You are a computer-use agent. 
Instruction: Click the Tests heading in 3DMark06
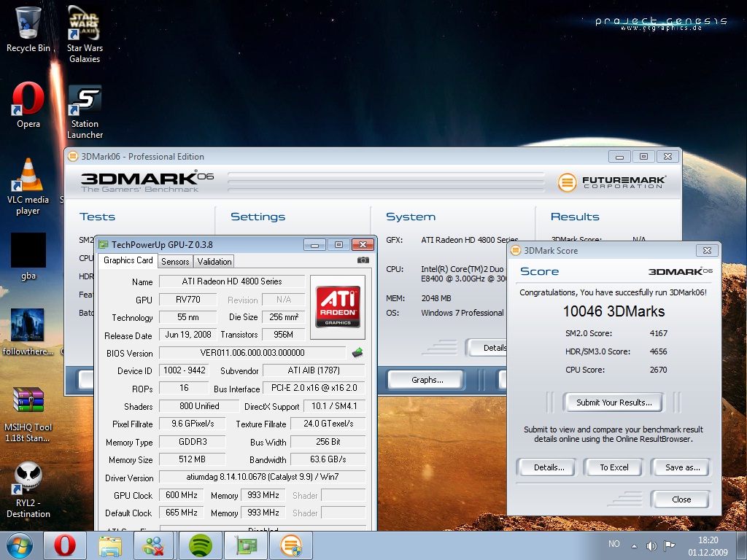tap(97, 217)
